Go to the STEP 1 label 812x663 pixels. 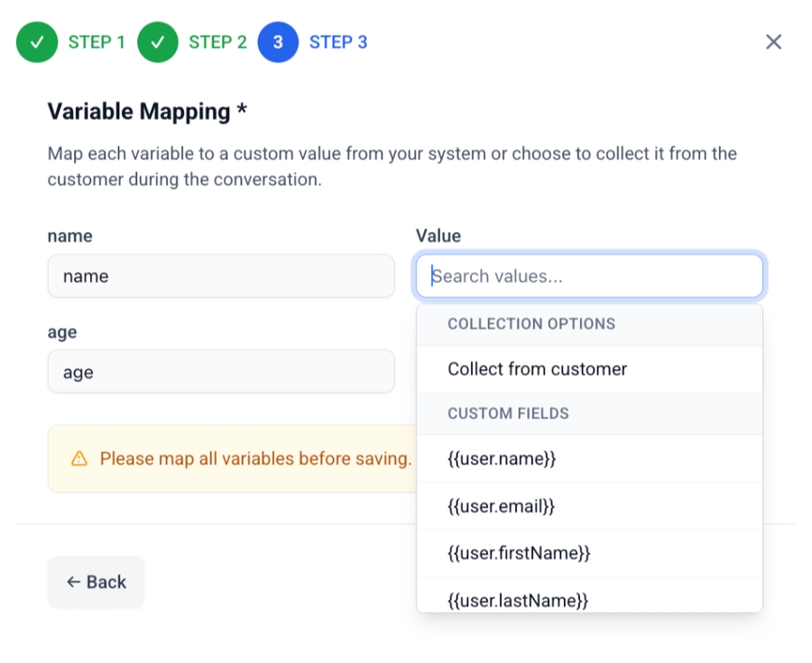97,42
